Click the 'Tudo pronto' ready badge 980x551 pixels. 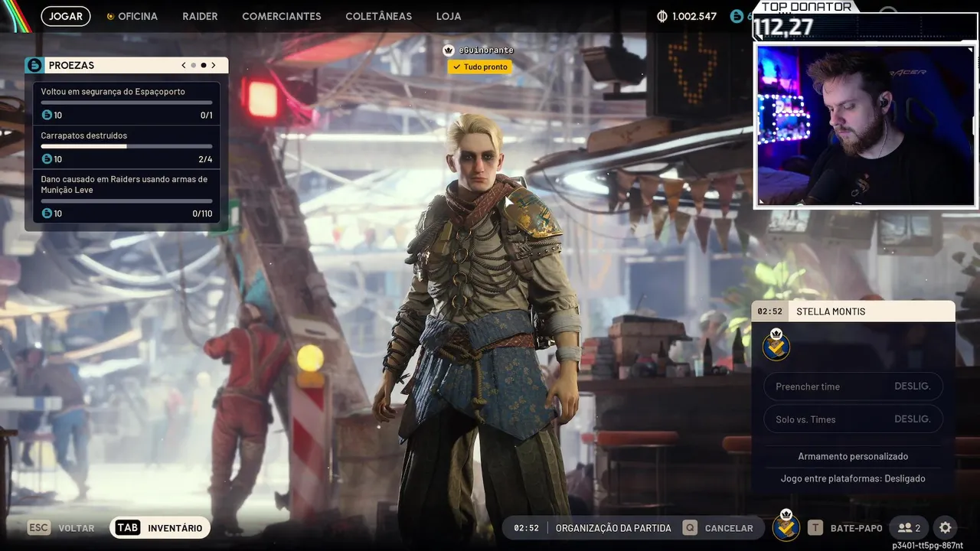[480, 67]
